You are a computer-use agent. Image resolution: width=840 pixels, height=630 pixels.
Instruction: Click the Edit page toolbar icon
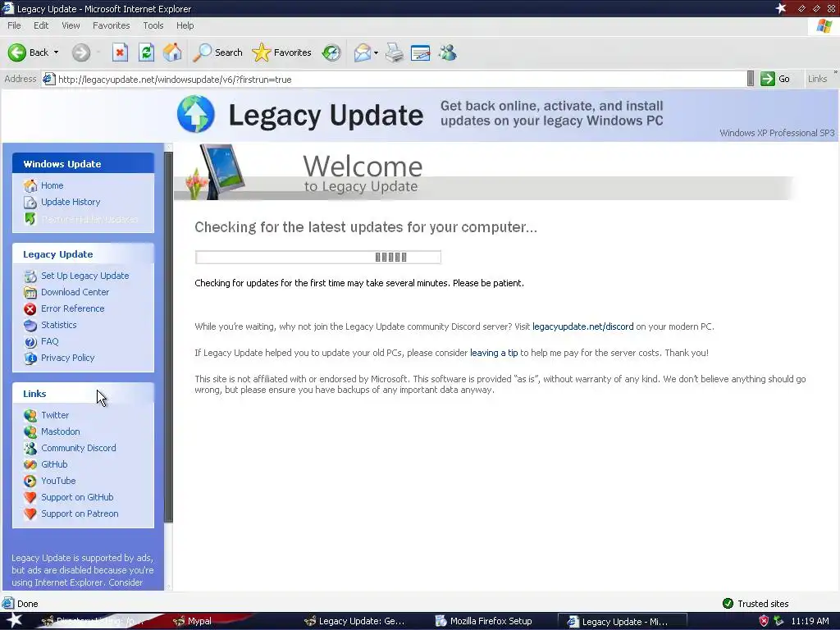pos(421,52)
